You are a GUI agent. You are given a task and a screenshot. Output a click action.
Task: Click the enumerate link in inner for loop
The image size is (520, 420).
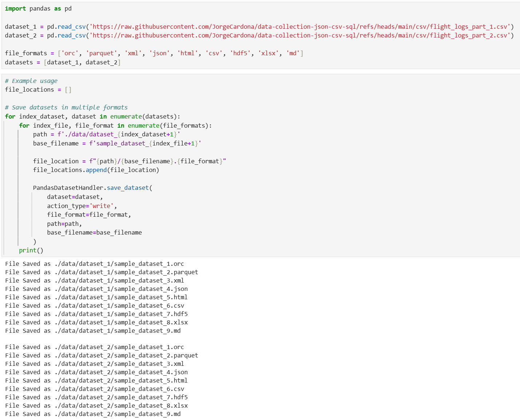(143, 125)
